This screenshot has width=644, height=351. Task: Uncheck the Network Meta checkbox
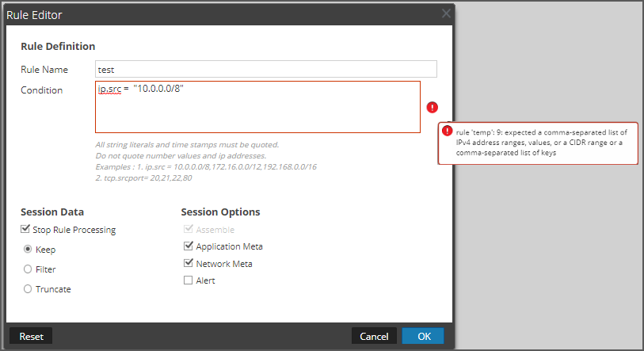point(188,264)
